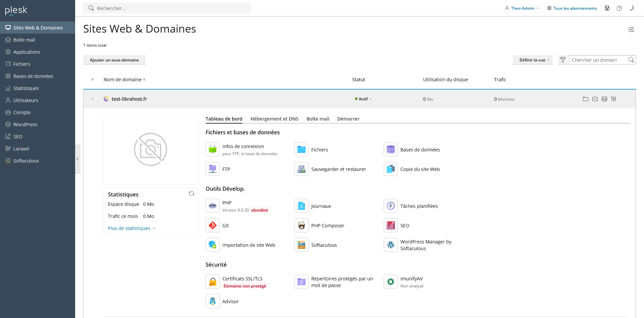Collapse the left sidebar with the chevron
Viewport: 644px width, 318px height.
[78, 159]
